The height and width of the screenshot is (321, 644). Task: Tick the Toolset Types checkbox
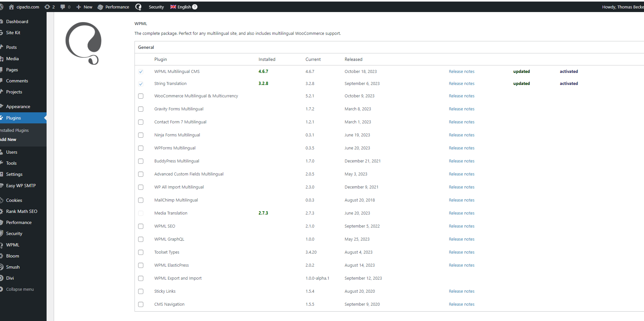point(141,252)
